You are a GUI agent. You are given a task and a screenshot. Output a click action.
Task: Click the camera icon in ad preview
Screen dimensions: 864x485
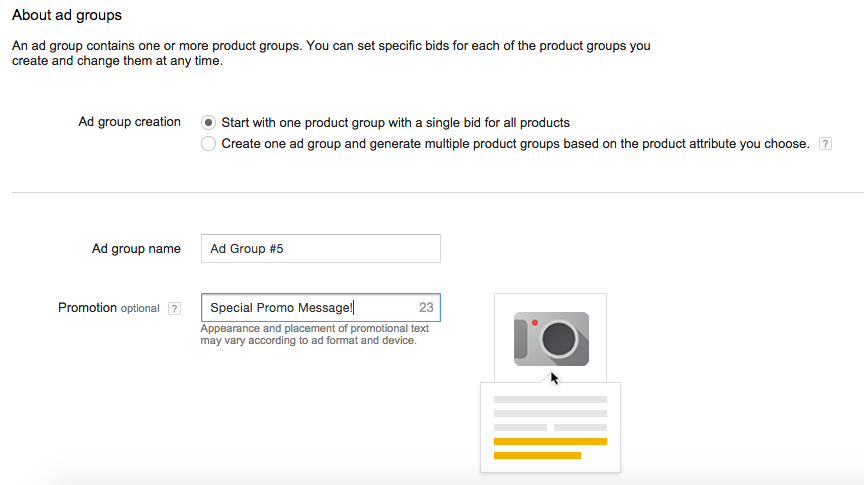point(551,339)
